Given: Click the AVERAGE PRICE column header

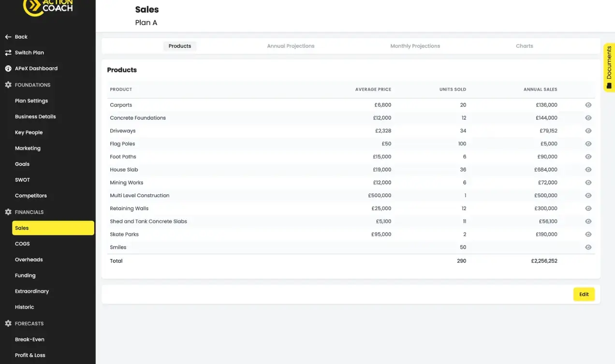Looking at the screenshot, I should pyautogui.click(x=373, y=89).
